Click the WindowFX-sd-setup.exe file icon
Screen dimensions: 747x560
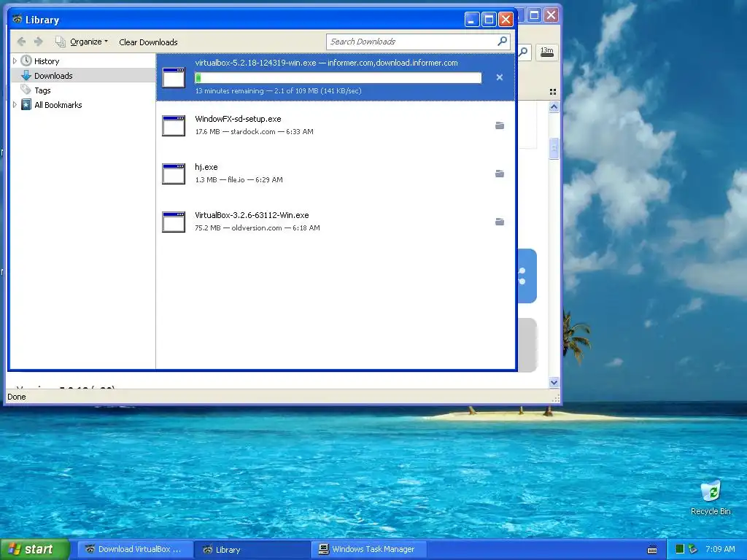pos(174,125)
